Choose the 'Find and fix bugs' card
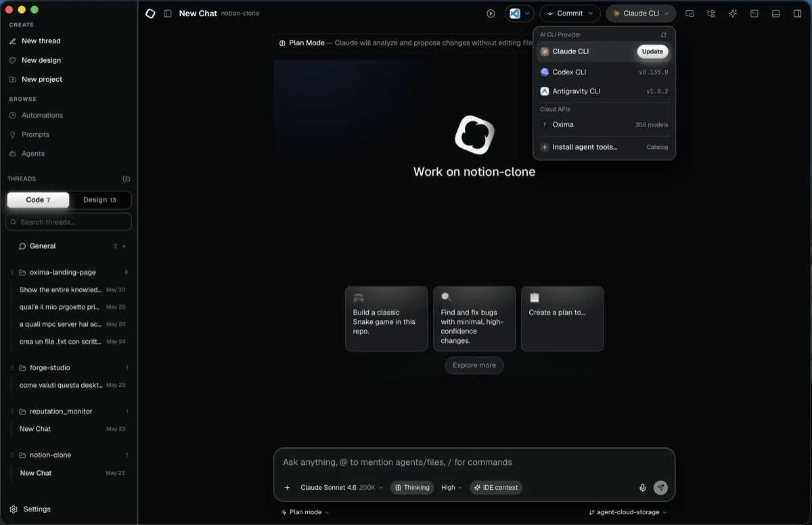This screenshot has height=525, width=812. pyautogui.click(x=474, y=319)
